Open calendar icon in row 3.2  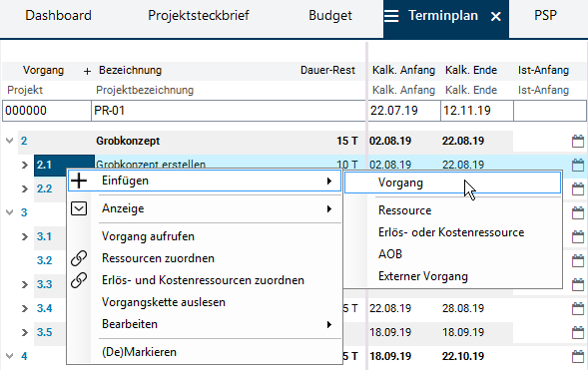point(578,260)
